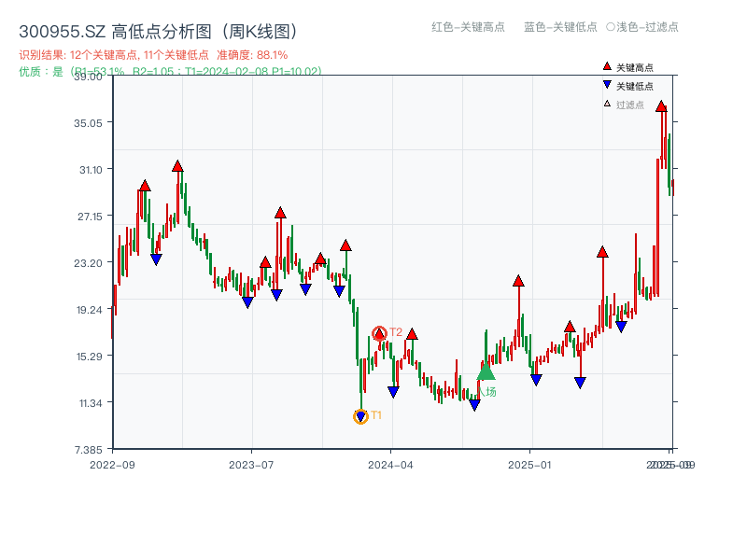Click the circled T2 high point marker
The image size is (747, 560).
(x=381, y=330)
